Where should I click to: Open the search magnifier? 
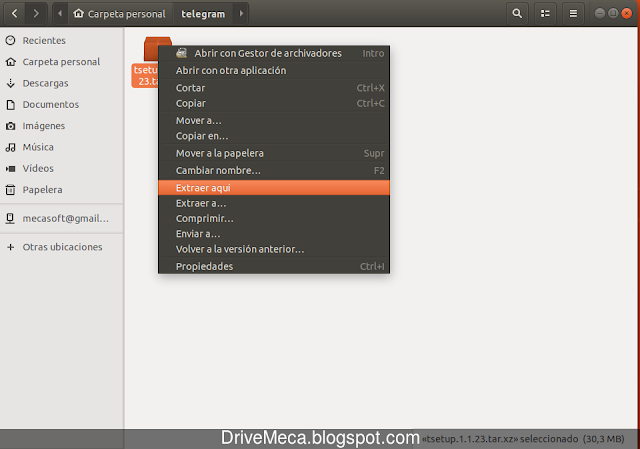[x=517, y=13]
